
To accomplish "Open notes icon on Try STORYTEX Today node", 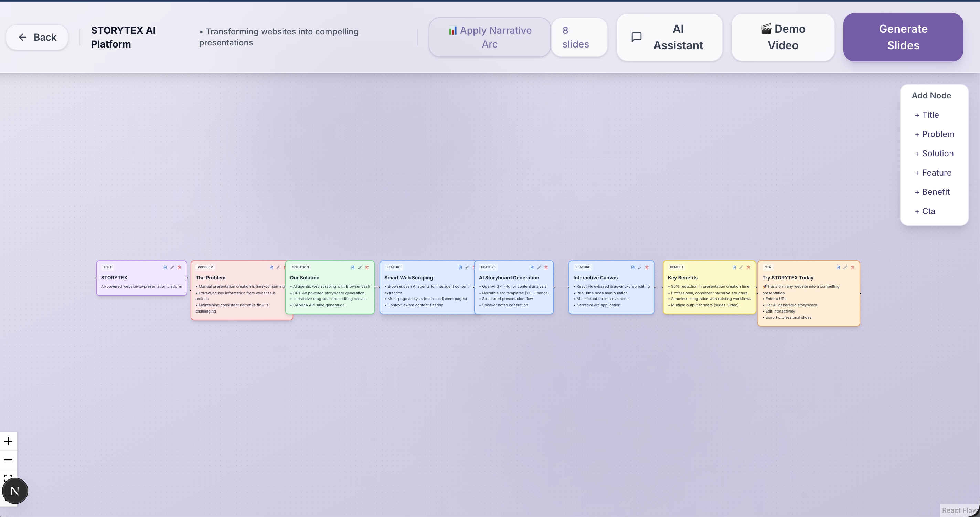I will pyautogui.click(x=838, y=267).
